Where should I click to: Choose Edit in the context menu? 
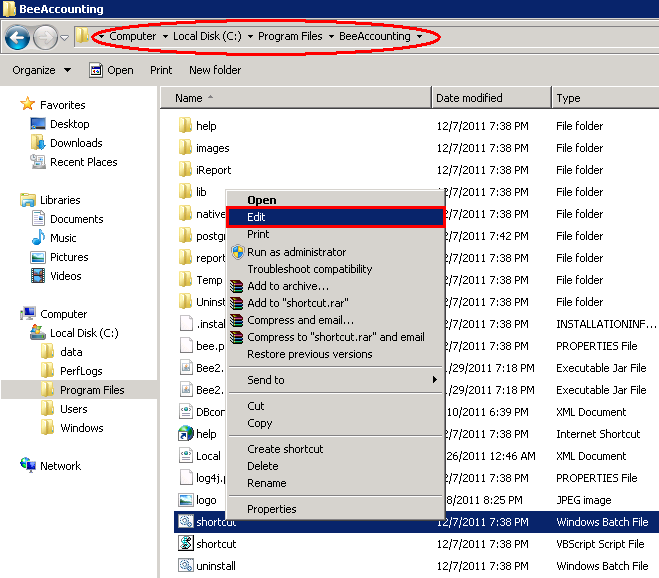(x=335, y=217)
